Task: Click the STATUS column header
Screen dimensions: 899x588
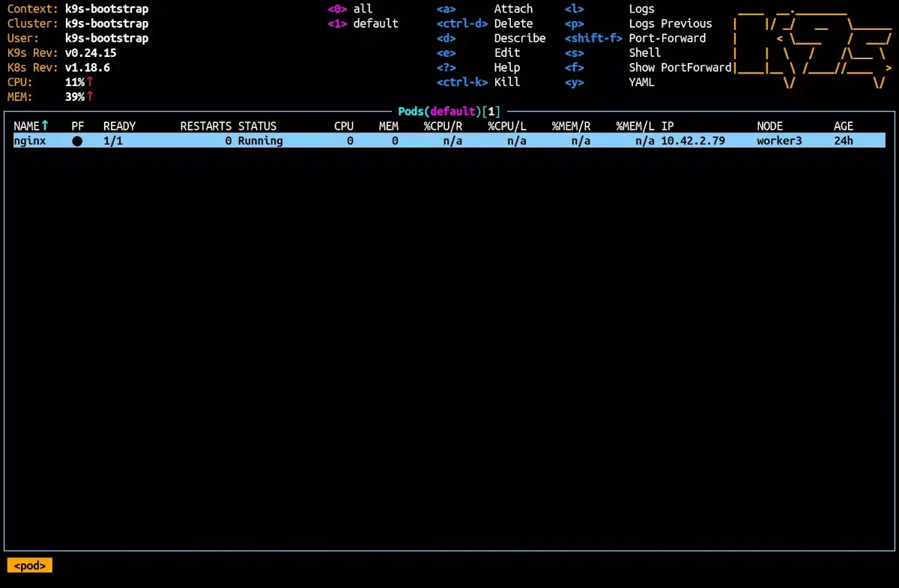Action: (x=257, y=126)
